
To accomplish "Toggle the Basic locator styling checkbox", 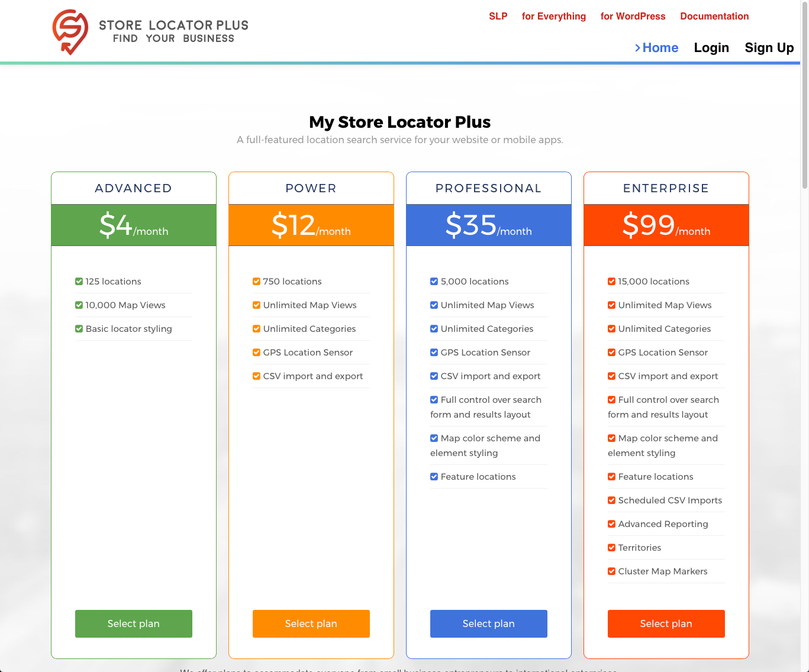I will click(79, 328).
